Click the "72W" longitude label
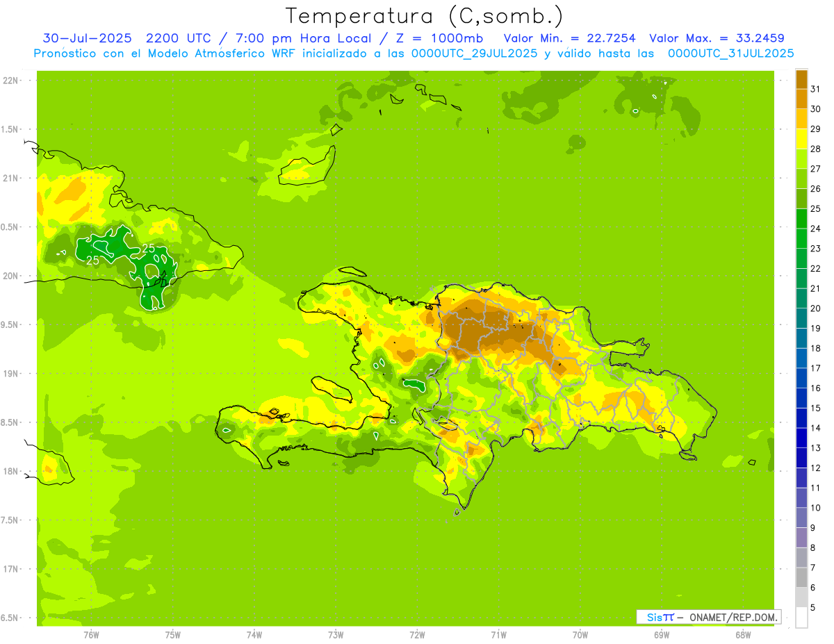 pos(418,635)
